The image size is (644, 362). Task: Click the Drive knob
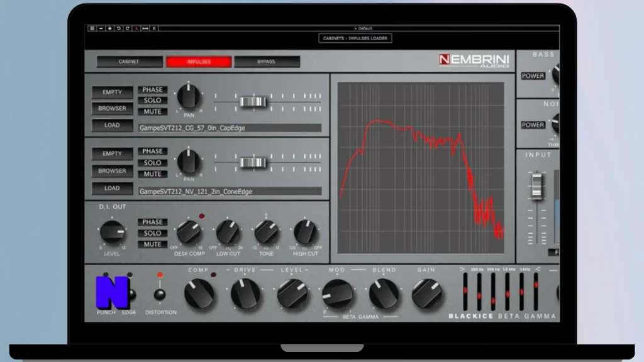(246, 294)
